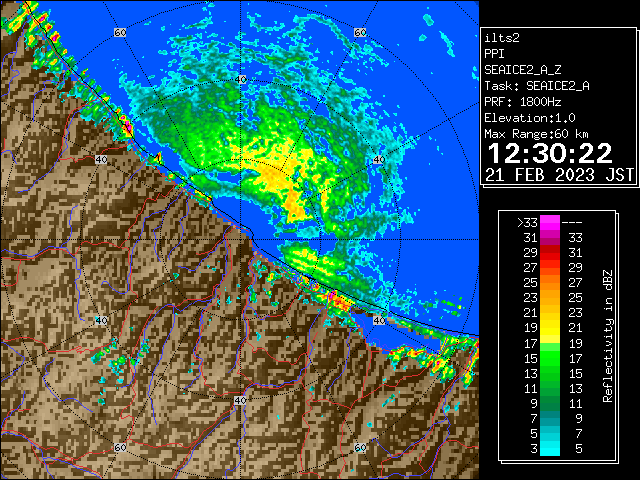Click the '21 FEB 2023 JST' date
This screenshot has width=640, height=480.
coord(559,175)
